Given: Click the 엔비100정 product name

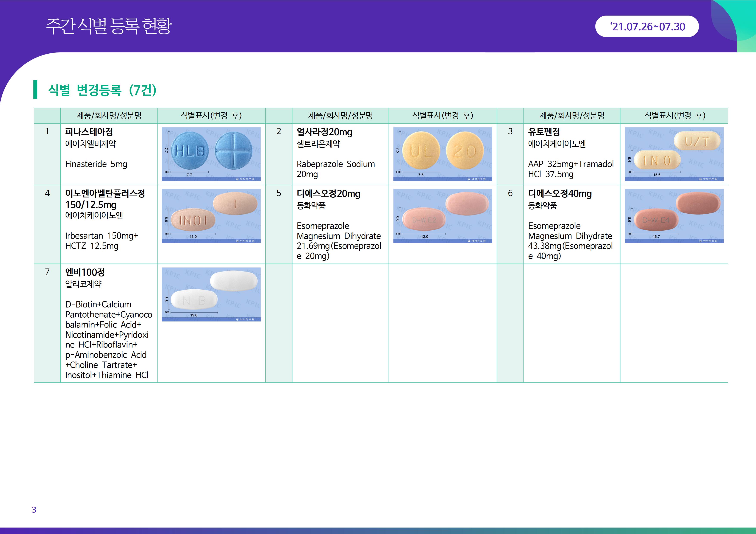Looking at the screenshot, I should coord(85,272).
